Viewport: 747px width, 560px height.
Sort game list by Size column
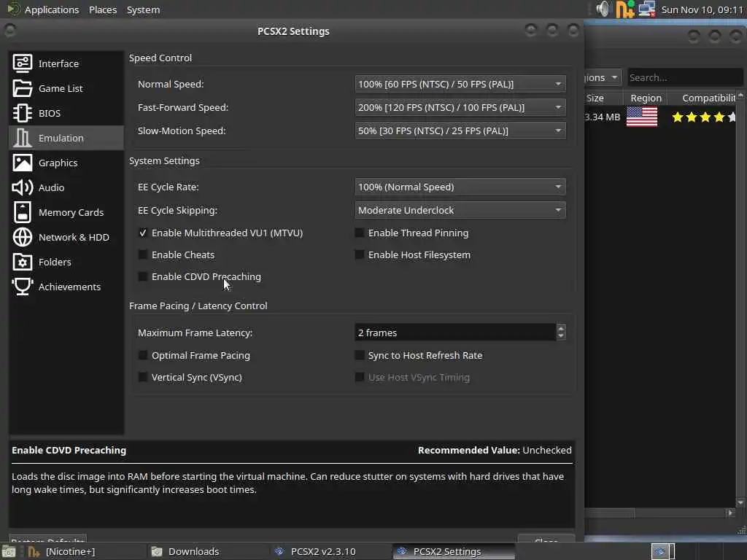click(603, 98)
